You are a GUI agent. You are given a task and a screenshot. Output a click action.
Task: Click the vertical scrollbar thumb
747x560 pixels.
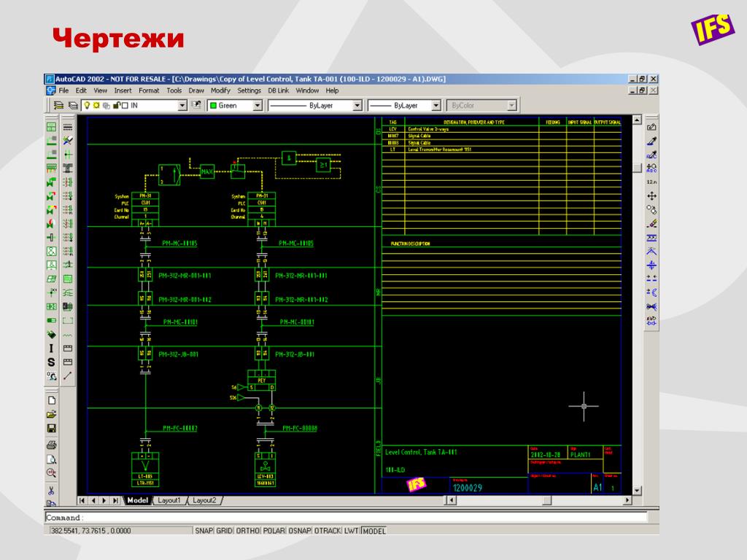637,168
